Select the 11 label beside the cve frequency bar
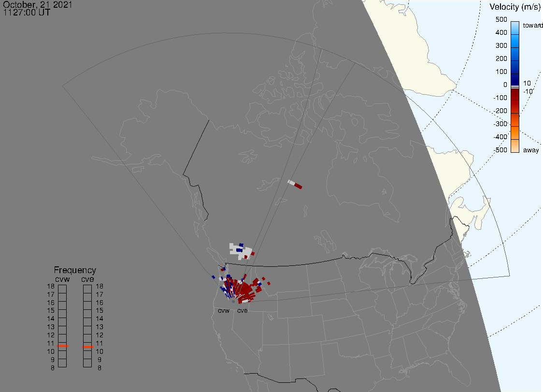This screenshot has height=392, width=543. tap(100, 343)
